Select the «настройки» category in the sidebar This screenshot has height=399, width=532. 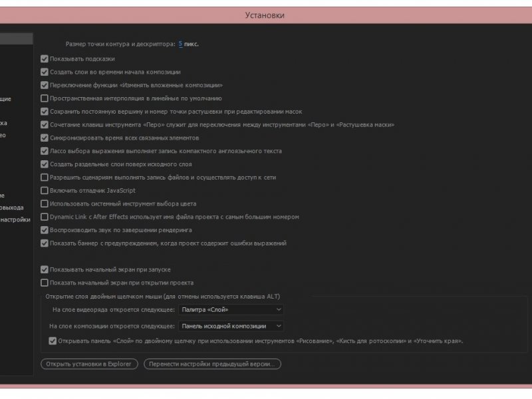(x=15, y=219)
